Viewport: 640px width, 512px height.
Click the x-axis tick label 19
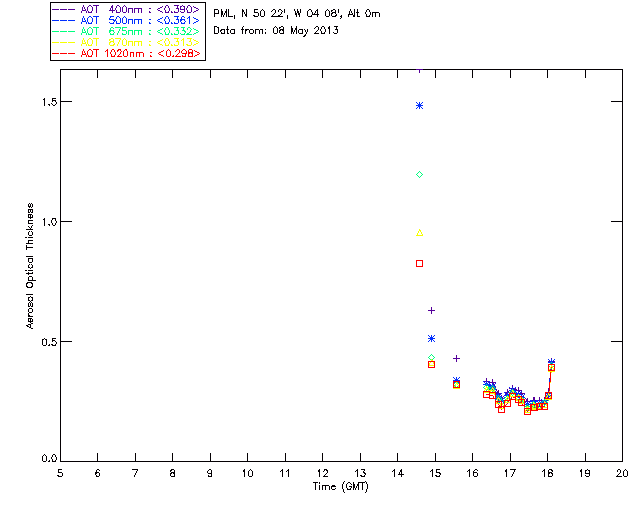(x=585, y=474)
